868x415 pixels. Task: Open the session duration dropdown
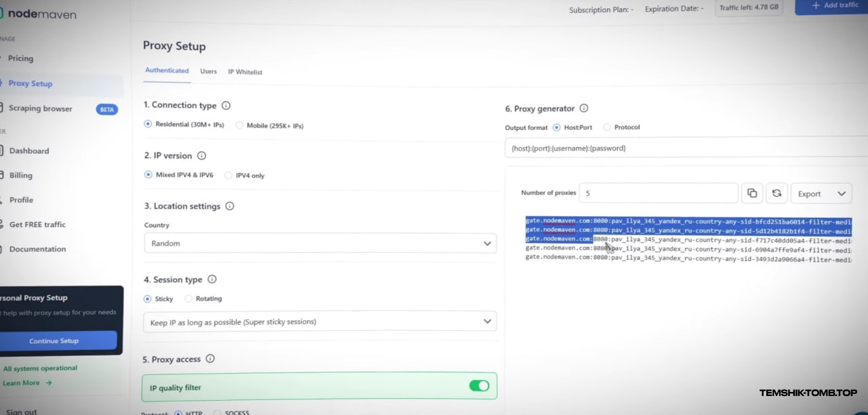pyautogui.click(x=320, y=321)
